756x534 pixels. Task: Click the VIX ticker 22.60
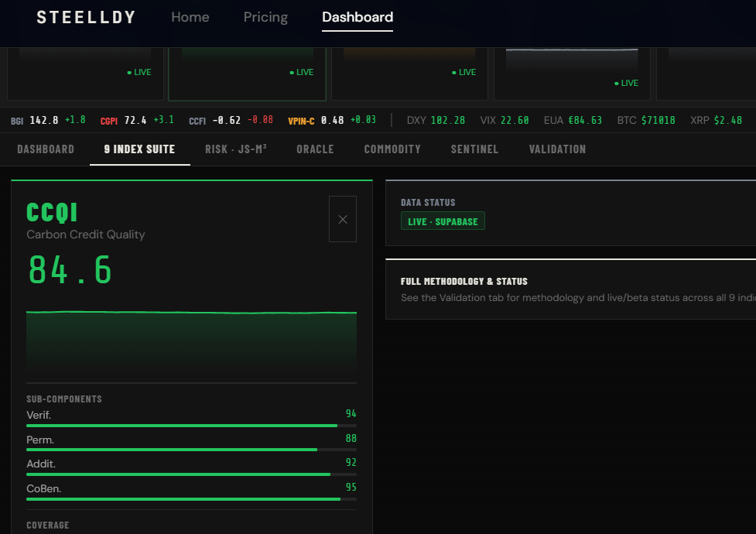pyautogui.click(x=515, y=120)
